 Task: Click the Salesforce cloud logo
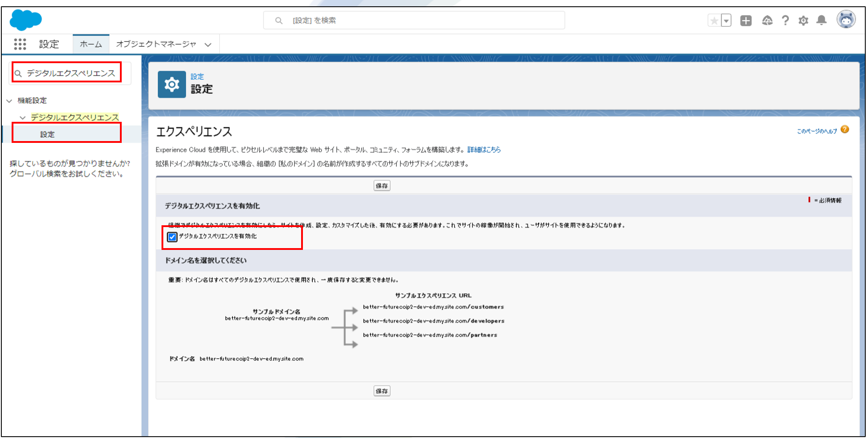pyautogui.click(x=26, y=20)
